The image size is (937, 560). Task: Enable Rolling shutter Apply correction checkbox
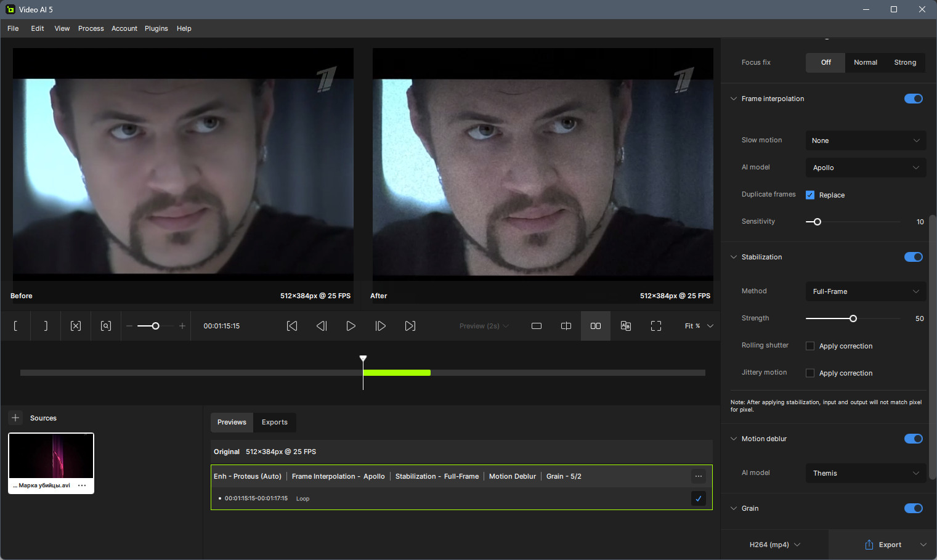point(810,346)
